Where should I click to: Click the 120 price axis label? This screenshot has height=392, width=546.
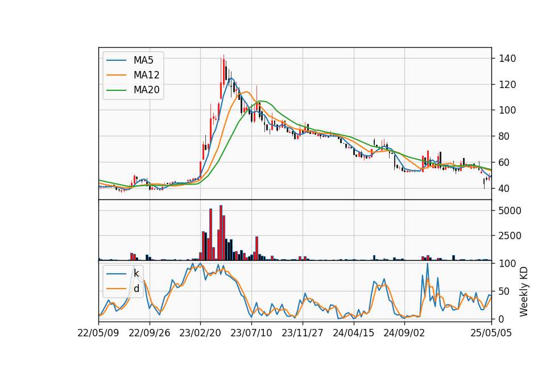coord(507,85)
